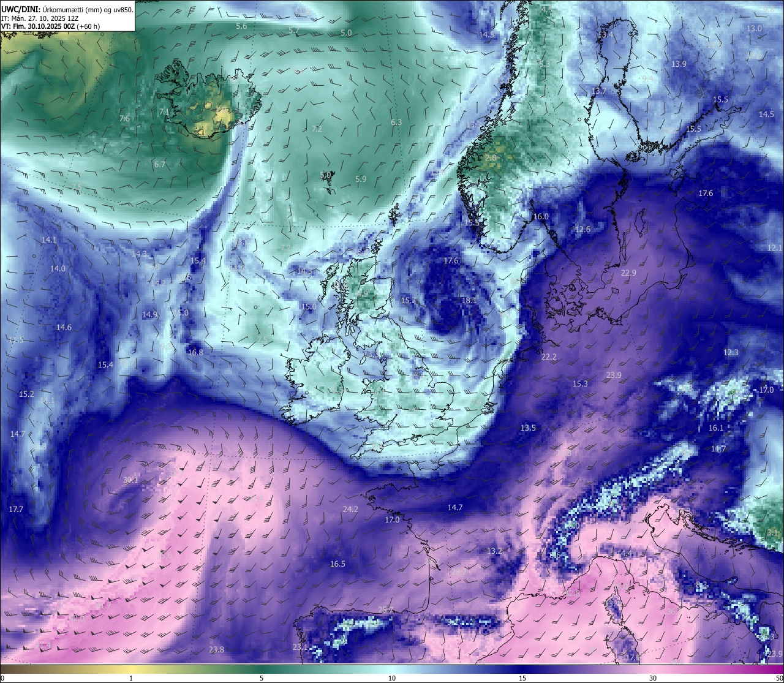Click the 15.7 value east of Scotland
The image size is (784, 683).
409,300
